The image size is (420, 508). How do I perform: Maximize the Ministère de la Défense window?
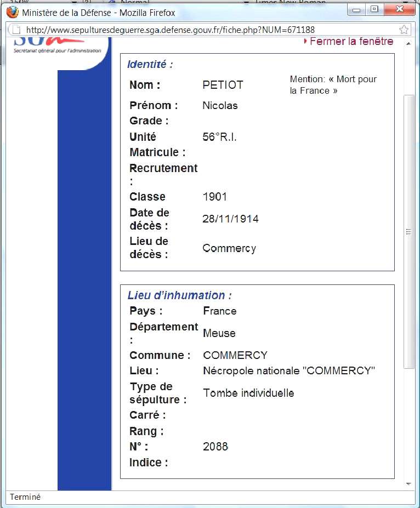[374, 10]
